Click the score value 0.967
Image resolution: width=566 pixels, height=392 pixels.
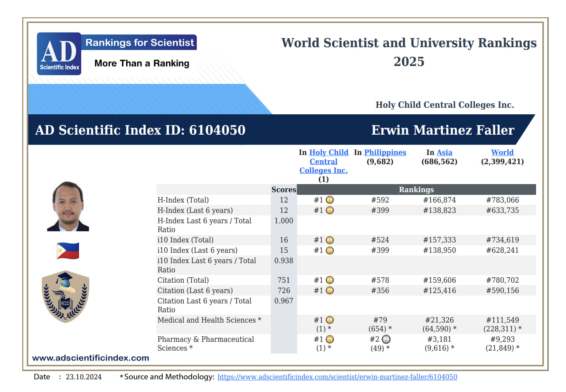click(284, 301)
